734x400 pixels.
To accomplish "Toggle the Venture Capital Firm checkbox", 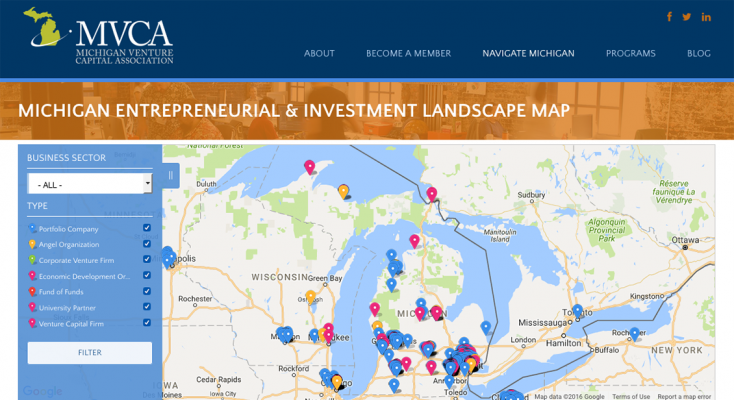I will (x=147, y=322).
